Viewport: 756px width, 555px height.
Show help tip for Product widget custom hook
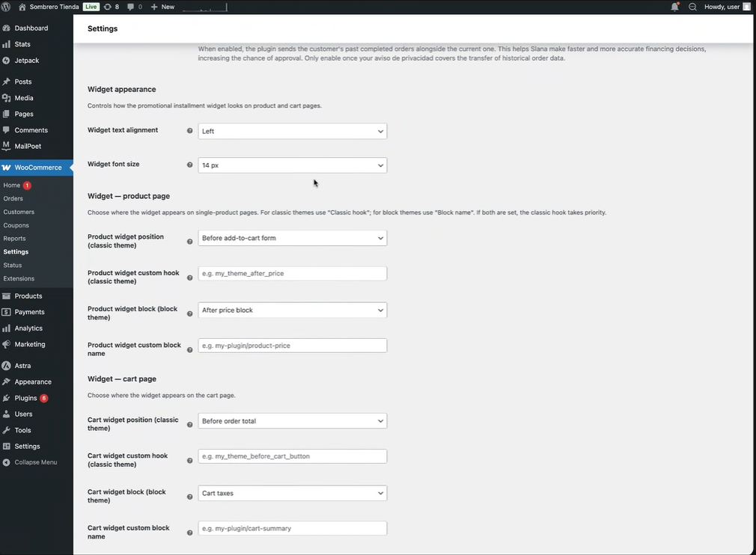pyautogui.click(x=189, y=277)
